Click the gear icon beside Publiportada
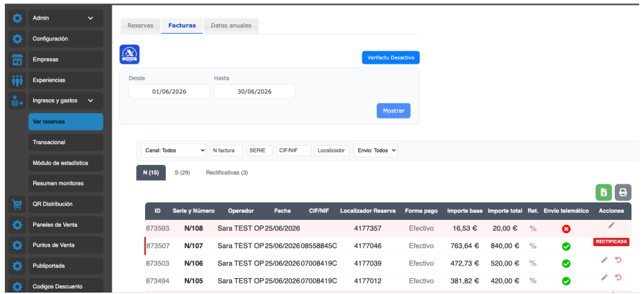 (17, 266)
